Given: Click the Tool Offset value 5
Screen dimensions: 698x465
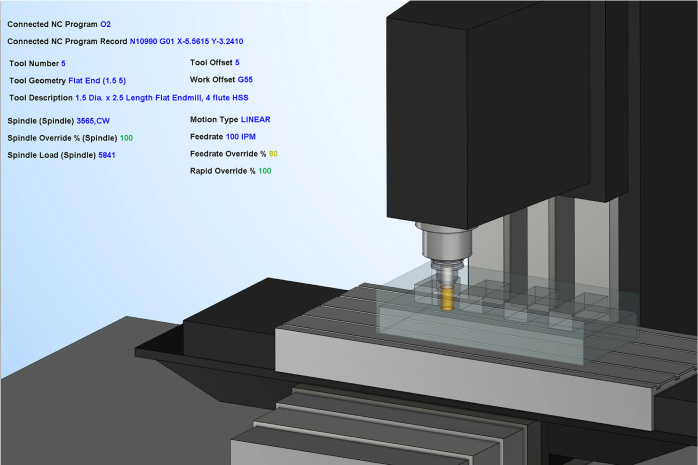Looking at the screenshot, I should pos(237,63).
